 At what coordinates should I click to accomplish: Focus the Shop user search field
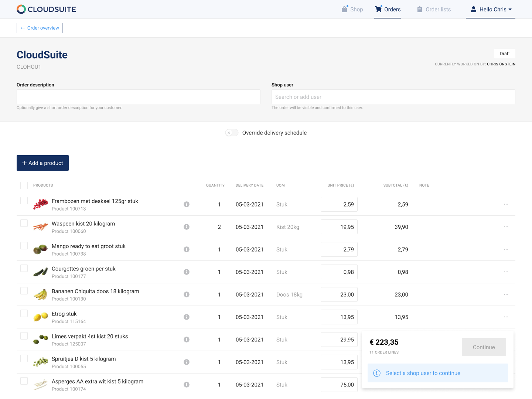pos(393,97)
